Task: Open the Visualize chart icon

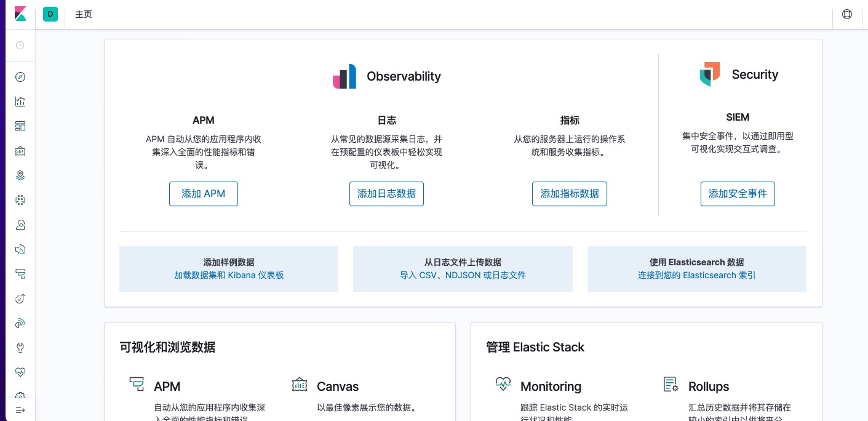Action: [x=20, y=102]
